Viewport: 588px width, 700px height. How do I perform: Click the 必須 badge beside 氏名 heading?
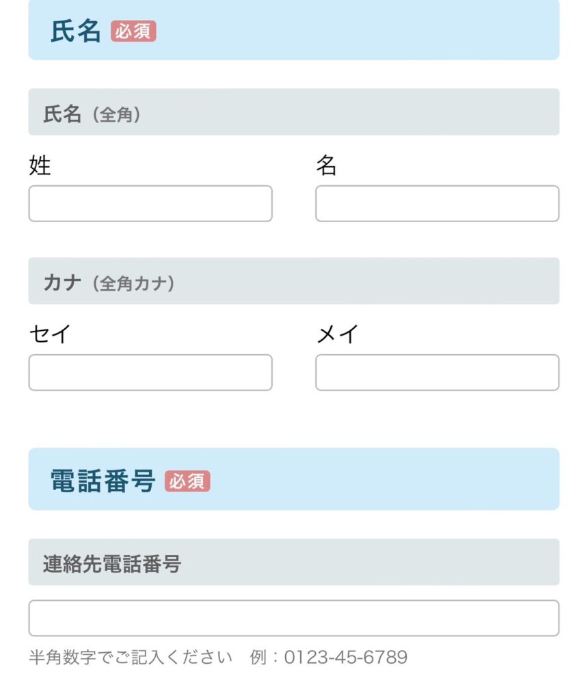(x=133, y=31)
